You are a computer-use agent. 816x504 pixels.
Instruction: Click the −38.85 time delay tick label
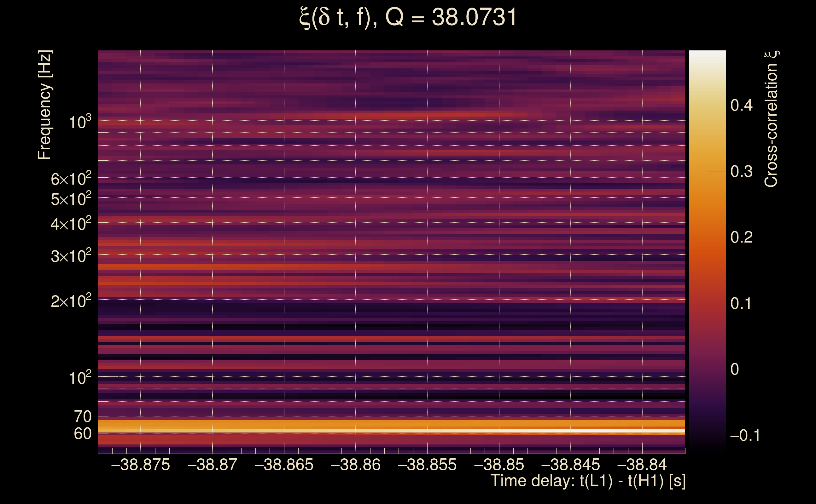click(x=499, y=465)
